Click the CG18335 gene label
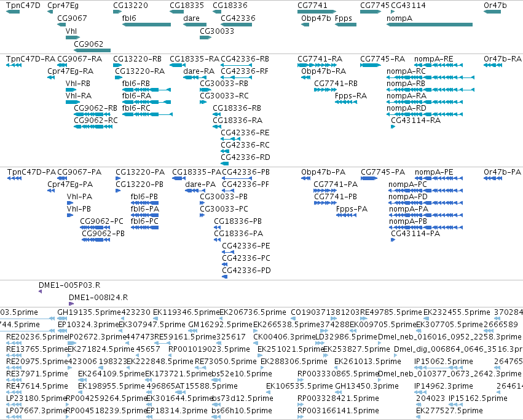This screenshot has height=420, width=523. (x=187, y=6)
